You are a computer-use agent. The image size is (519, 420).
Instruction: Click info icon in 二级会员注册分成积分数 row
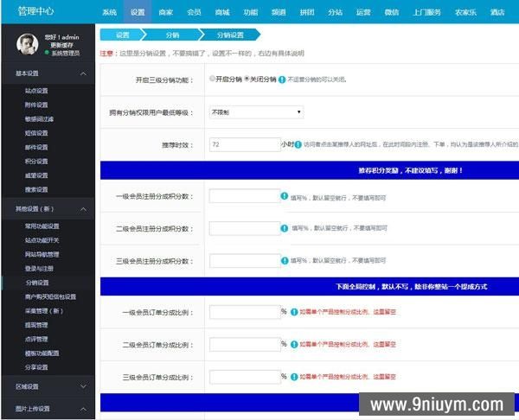(284, 228)
